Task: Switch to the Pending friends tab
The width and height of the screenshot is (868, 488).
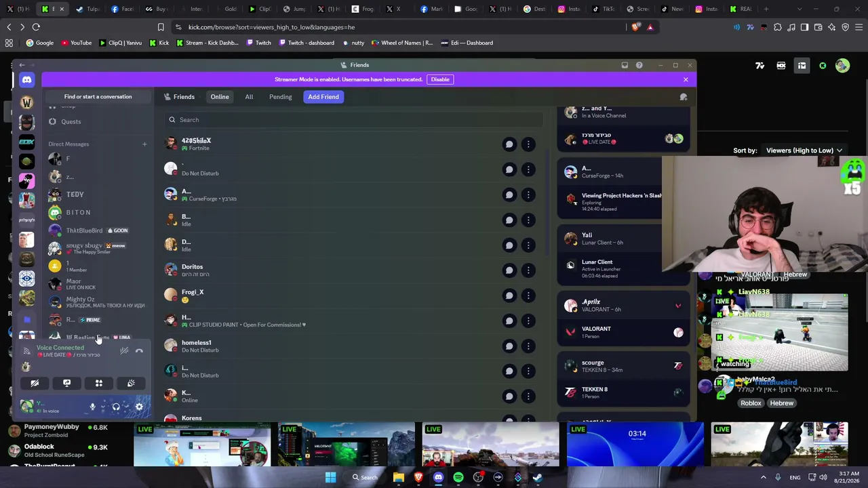Action: tap(280, 97)
